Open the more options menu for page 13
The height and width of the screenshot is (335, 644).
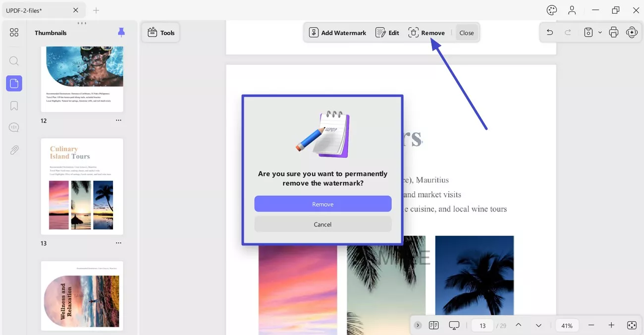[118, 243]
